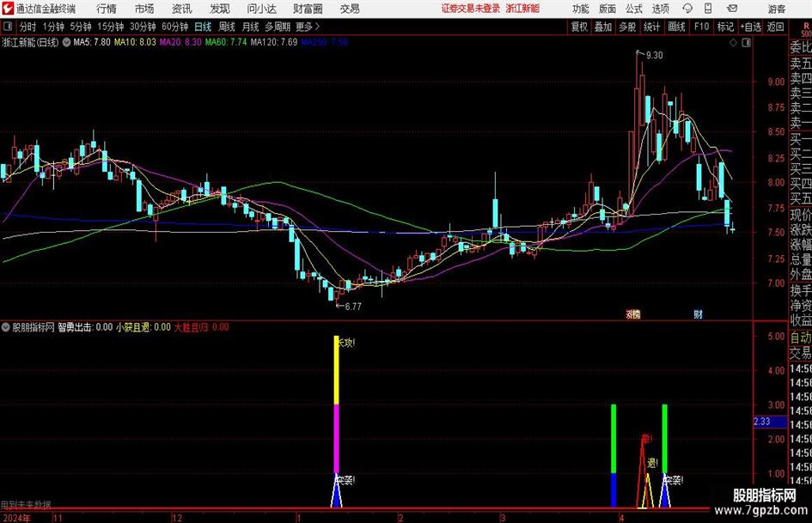Click the yellow 长攻! signal bar
812x523 pixels.
(x=337, y=370)
